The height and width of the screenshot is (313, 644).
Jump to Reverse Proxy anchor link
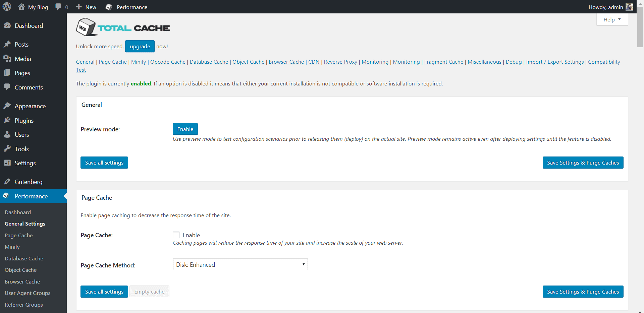tap(340, 62)
